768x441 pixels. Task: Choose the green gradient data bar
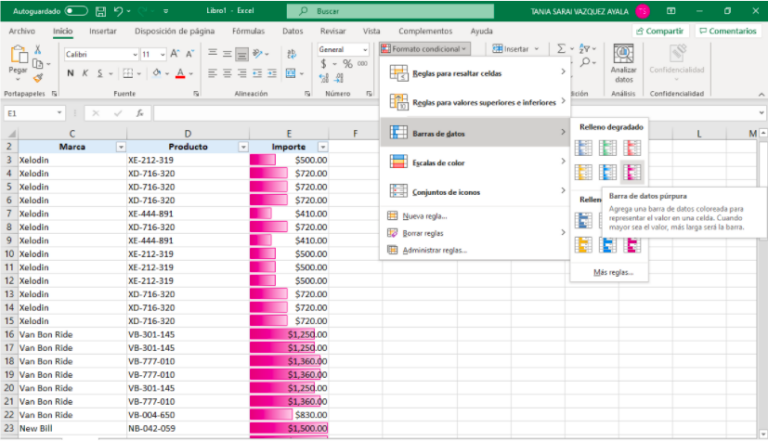[x=607, y=147]
